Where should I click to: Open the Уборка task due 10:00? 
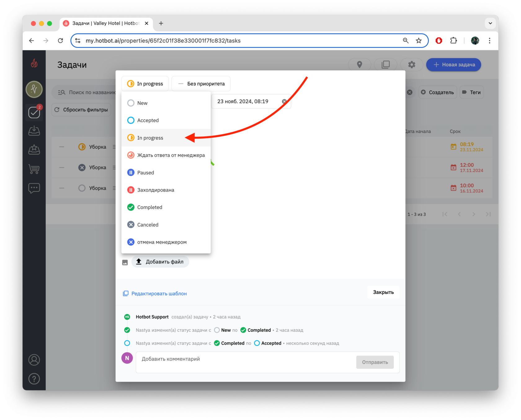pyautogui.click(x=98, y=188)
